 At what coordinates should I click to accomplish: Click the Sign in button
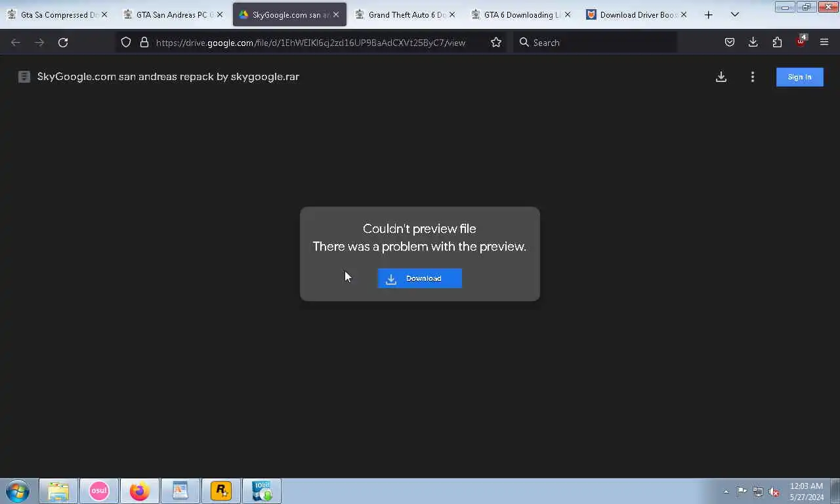point(799,77)
